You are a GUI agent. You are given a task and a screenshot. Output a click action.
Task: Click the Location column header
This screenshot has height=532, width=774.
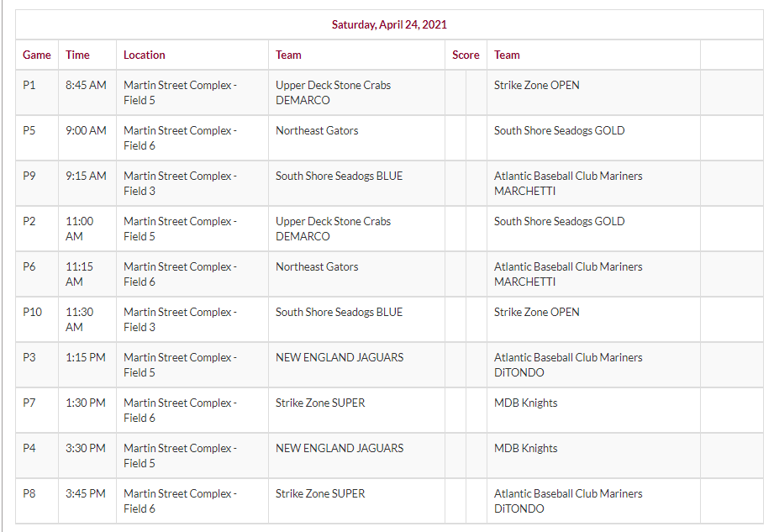145,55
